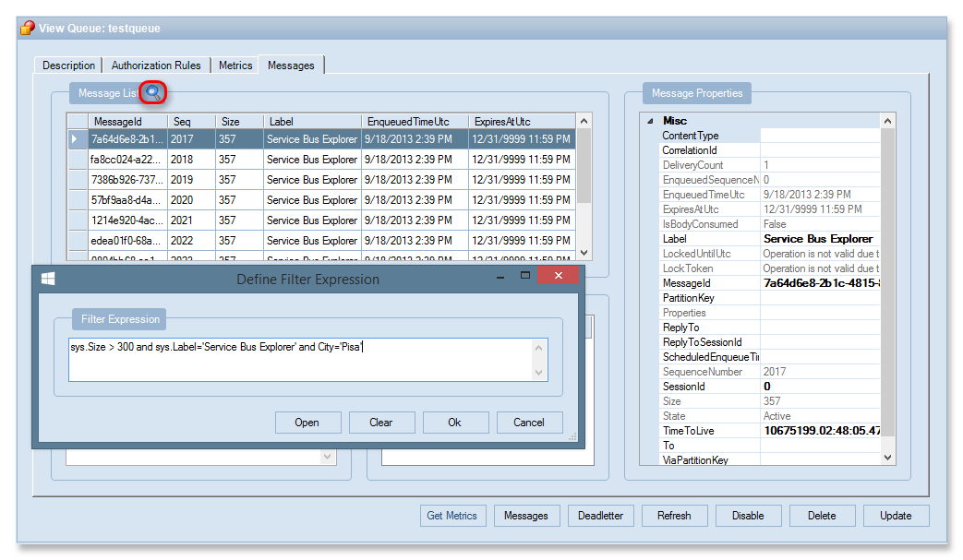The width and height of the screenshot is (963, 560).
Task: Select the Messages tab
Action: [x=291, y=65]
